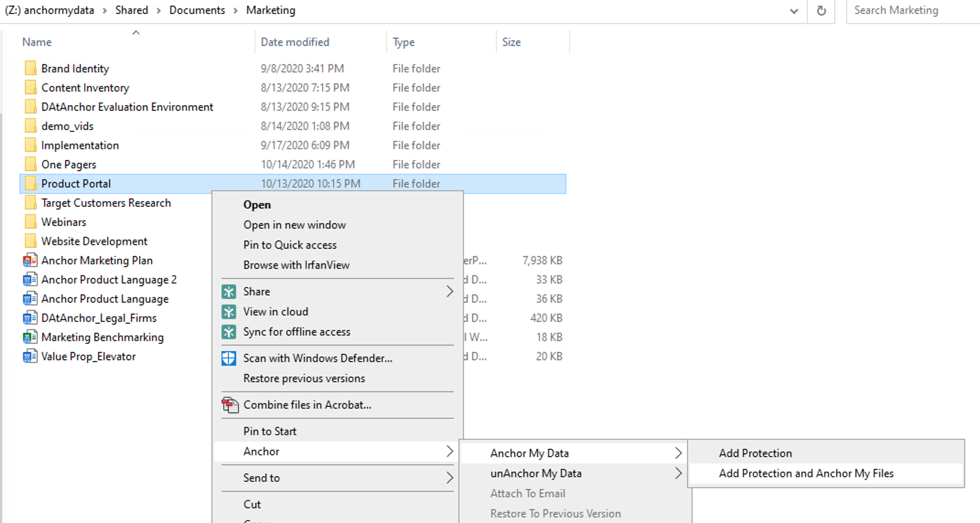The width and height of the screenshot is (980, 523).
Task: Click the Marketing Benchmarking Excel file icon
Action: point(30,337)
